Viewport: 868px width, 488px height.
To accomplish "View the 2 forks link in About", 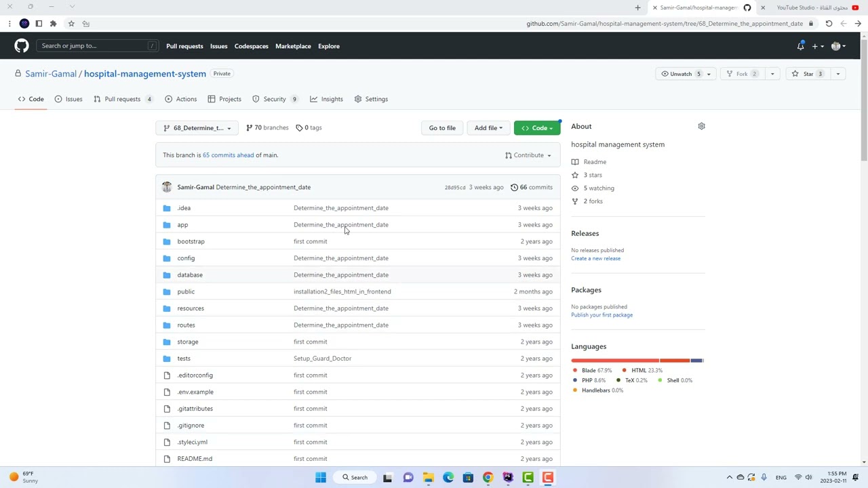I will pos(587,201).
